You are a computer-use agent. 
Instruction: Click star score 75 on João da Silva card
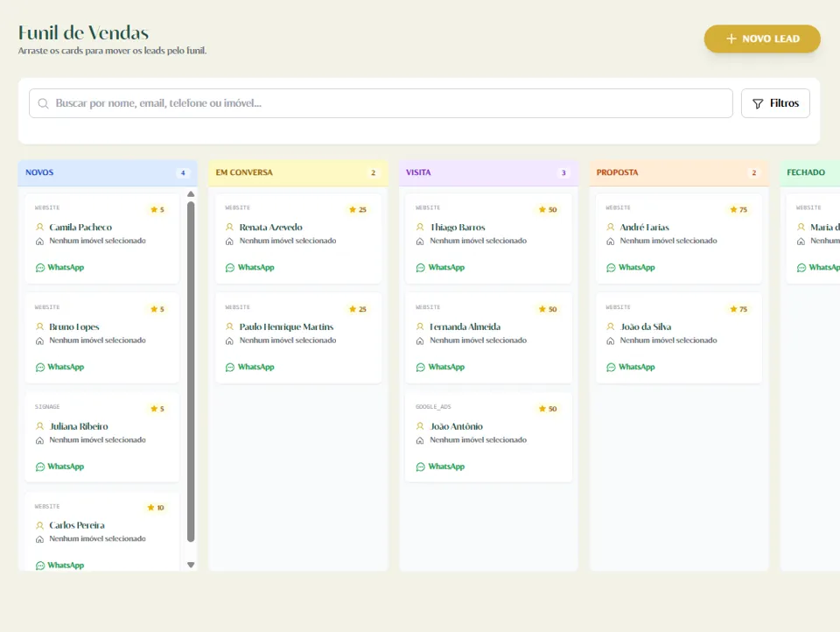pos(738,309)
